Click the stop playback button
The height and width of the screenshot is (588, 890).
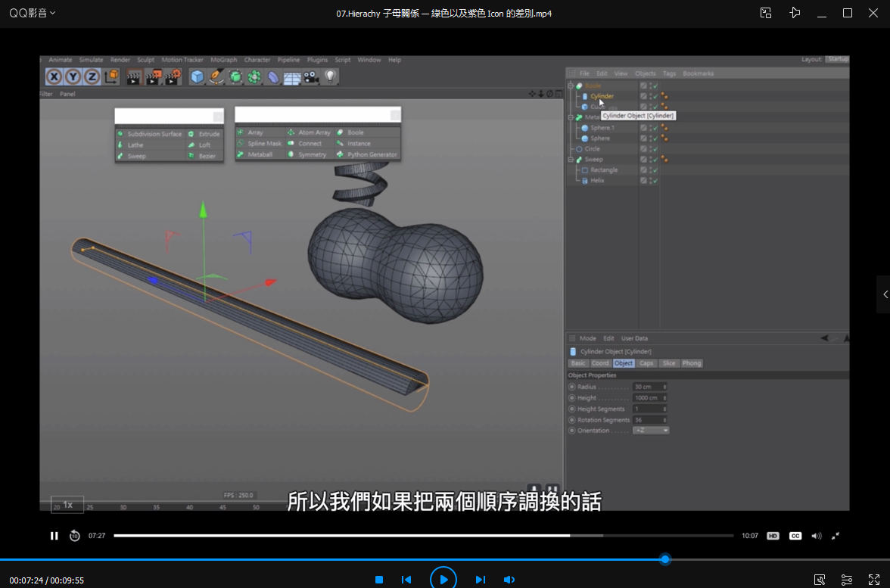379,580
